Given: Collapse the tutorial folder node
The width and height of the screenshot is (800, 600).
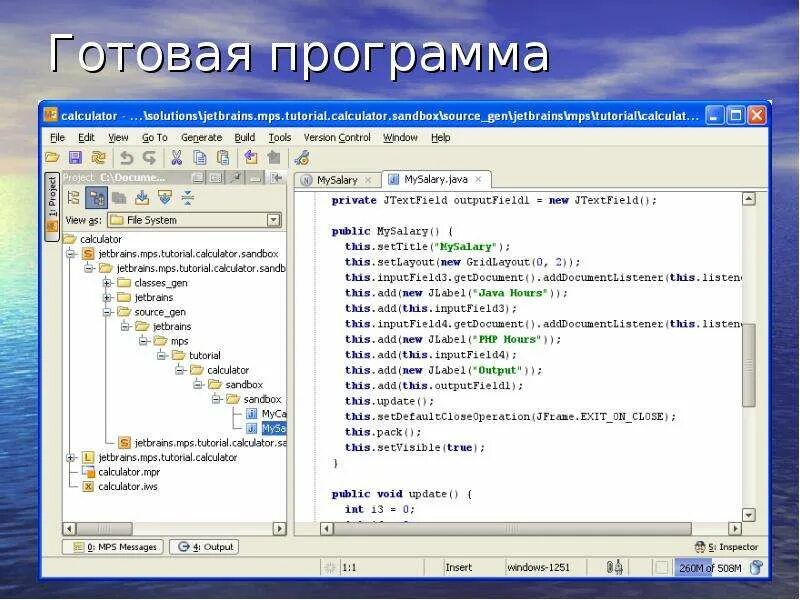Looking at the screenshot, I should [162, 356].
